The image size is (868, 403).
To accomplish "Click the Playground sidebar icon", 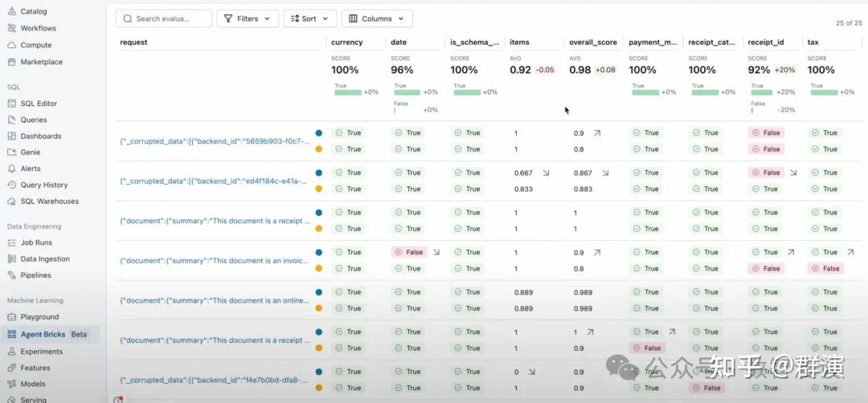I will point(12,317).
